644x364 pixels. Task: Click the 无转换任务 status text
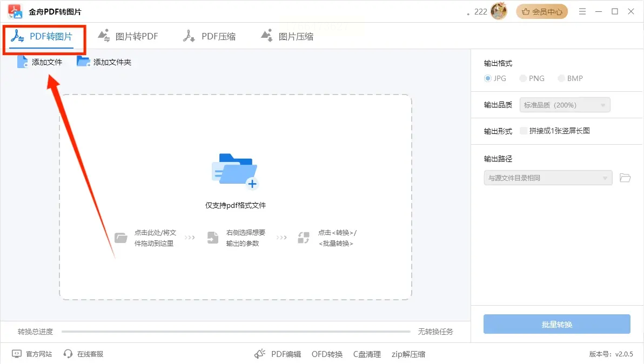click(x=435, y=332)
